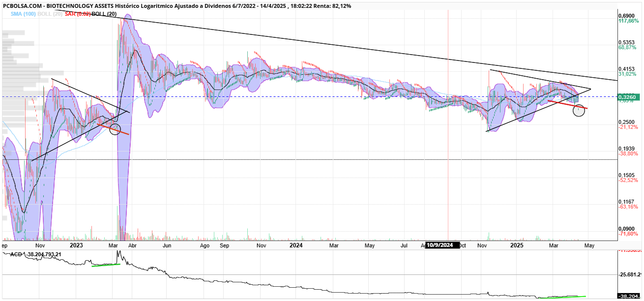Click the -38,80% percentage label
This screenshot has height=301, width=644.
point(628,154)
